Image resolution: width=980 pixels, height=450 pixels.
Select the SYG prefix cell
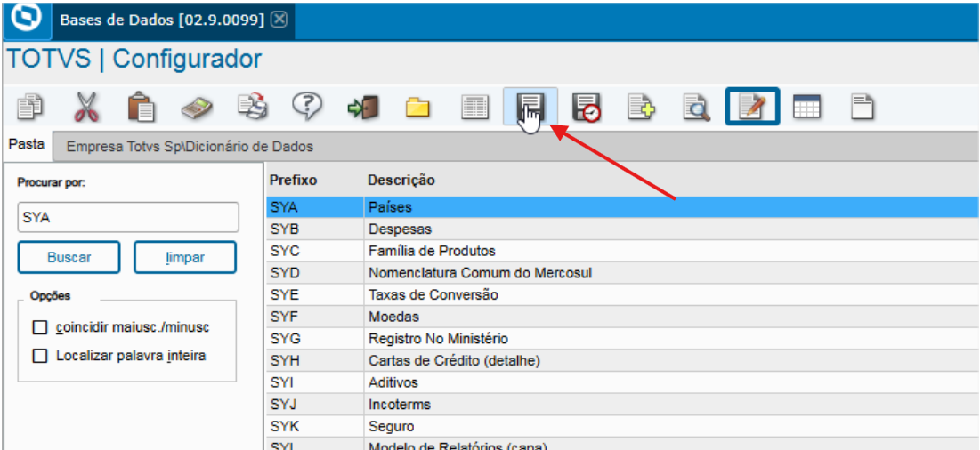(x=315, y=338)
